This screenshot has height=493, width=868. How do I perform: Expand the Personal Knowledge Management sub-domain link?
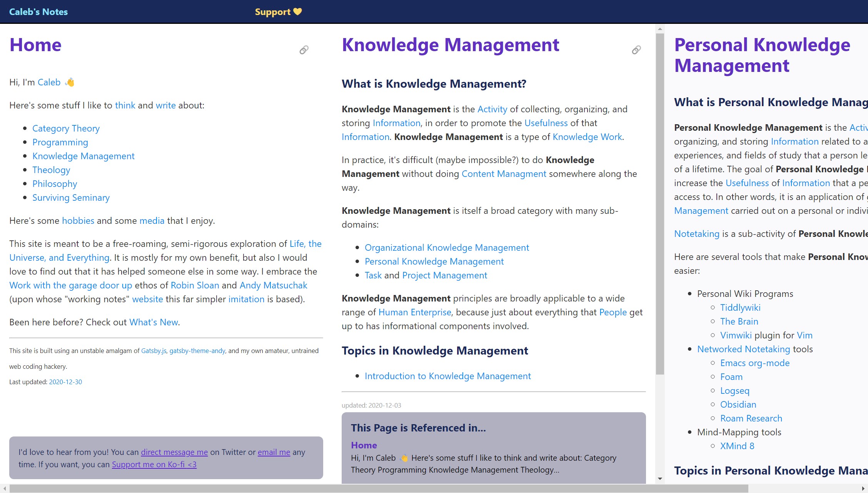tap(434, 261)
